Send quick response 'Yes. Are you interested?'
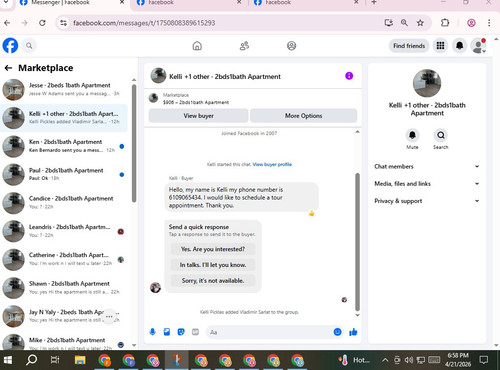500x370 pixels. (213, 249)
